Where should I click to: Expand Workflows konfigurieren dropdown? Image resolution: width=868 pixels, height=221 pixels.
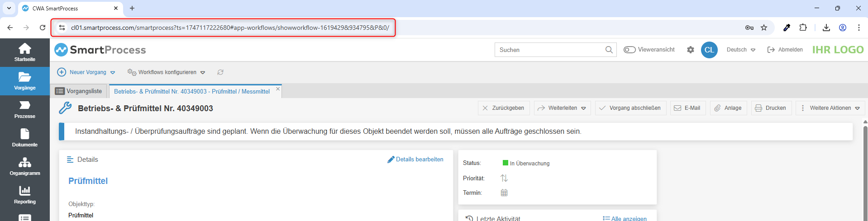click(203, 72)
